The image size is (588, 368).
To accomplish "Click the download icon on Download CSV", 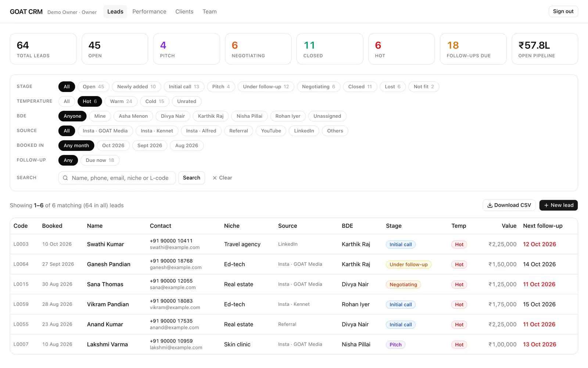I will tap(490, 205).
